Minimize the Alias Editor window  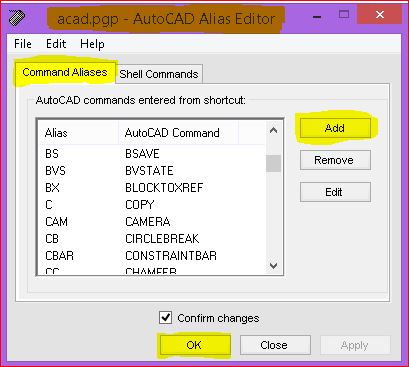317,16
